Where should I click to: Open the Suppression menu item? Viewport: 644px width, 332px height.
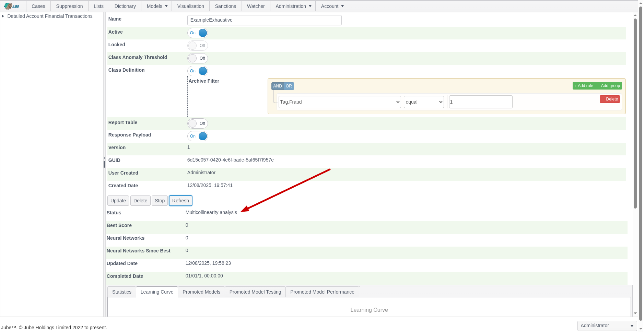(69, 6)
